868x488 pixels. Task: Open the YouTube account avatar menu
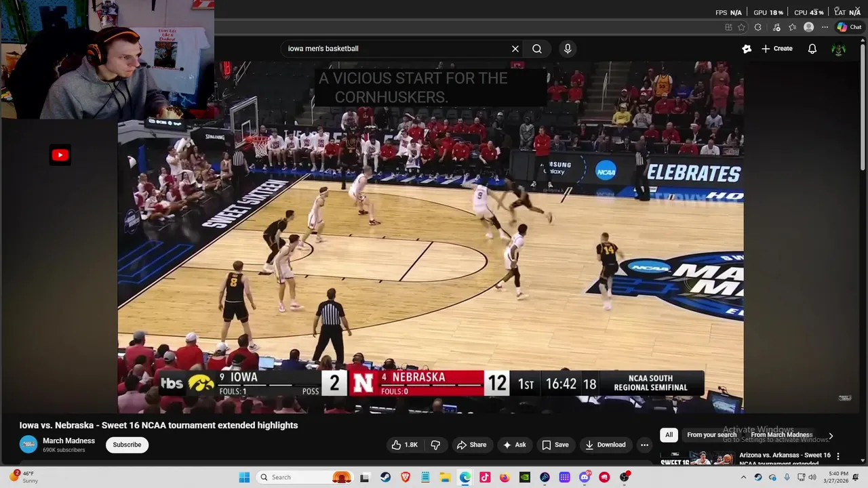839,49
